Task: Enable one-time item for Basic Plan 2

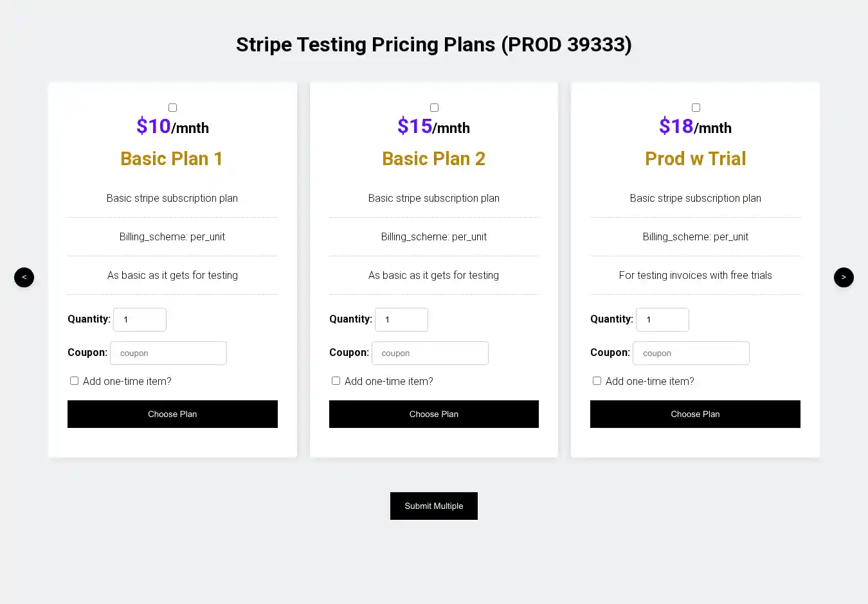Action: 336,381
